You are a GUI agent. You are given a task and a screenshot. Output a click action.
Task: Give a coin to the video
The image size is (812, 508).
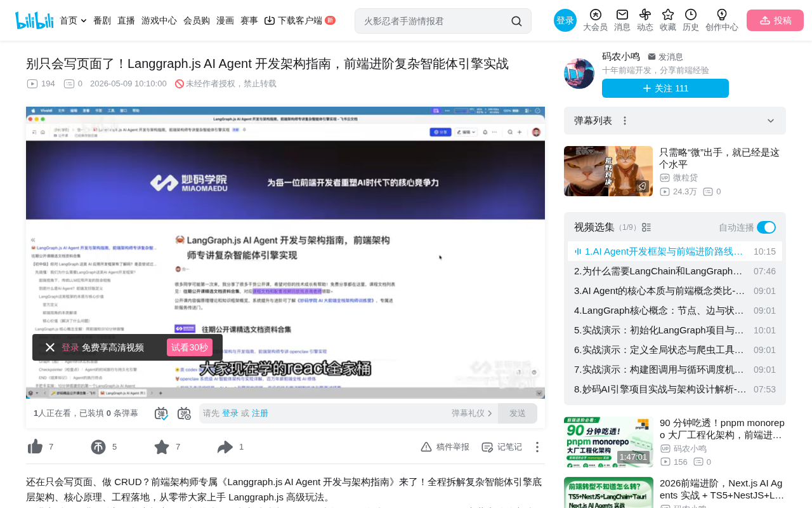coord(98,447)
